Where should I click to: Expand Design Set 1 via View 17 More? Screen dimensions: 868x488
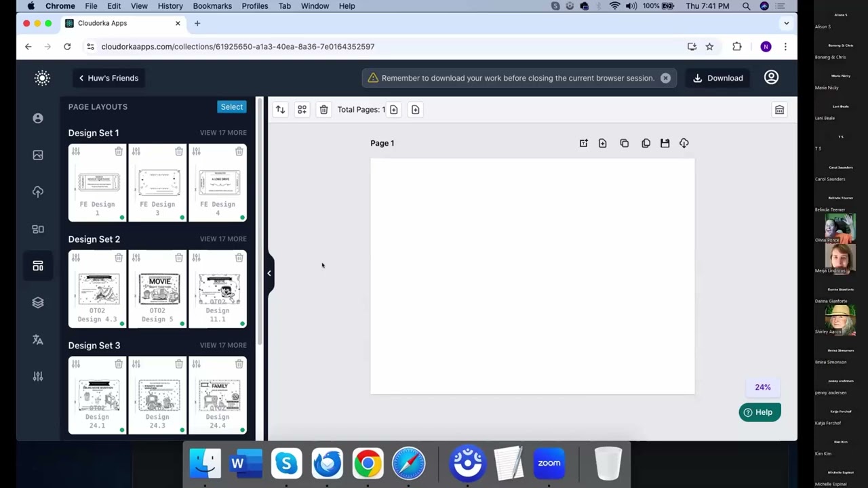[x=223, y=133]
